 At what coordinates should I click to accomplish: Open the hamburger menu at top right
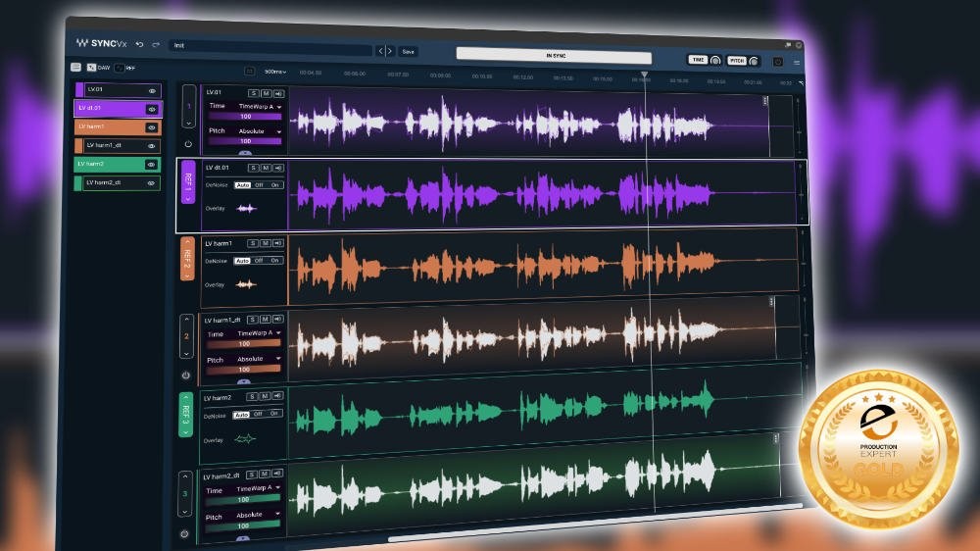point(796,63)
